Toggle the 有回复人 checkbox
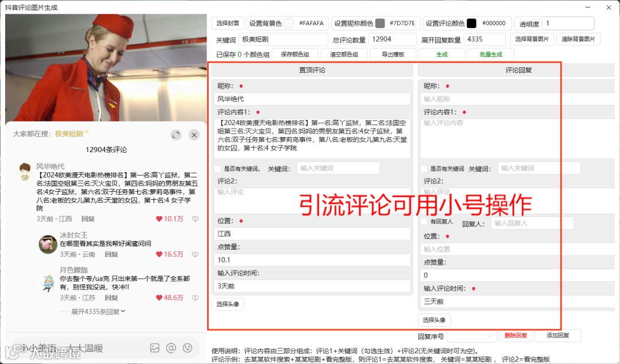 424,222
